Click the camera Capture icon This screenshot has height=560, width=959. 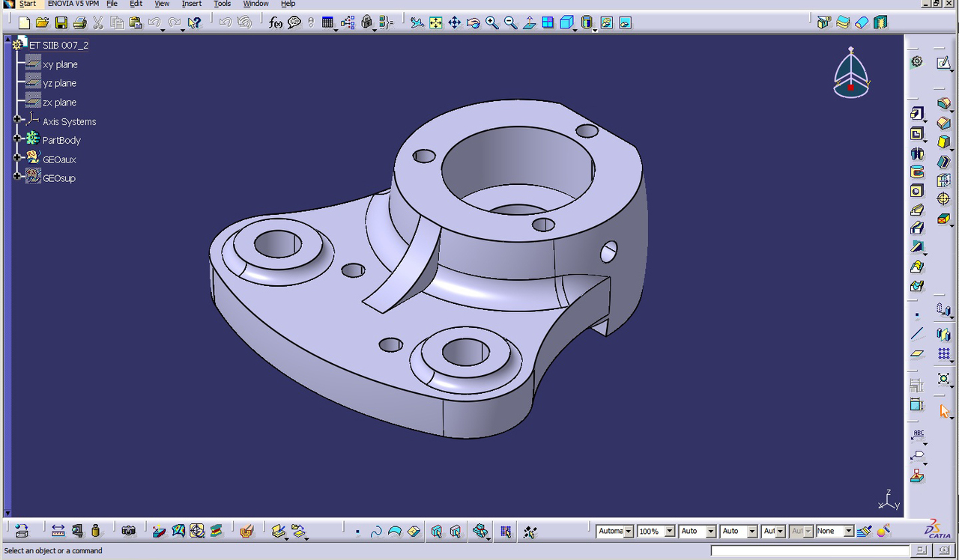(x=129, y=531)
